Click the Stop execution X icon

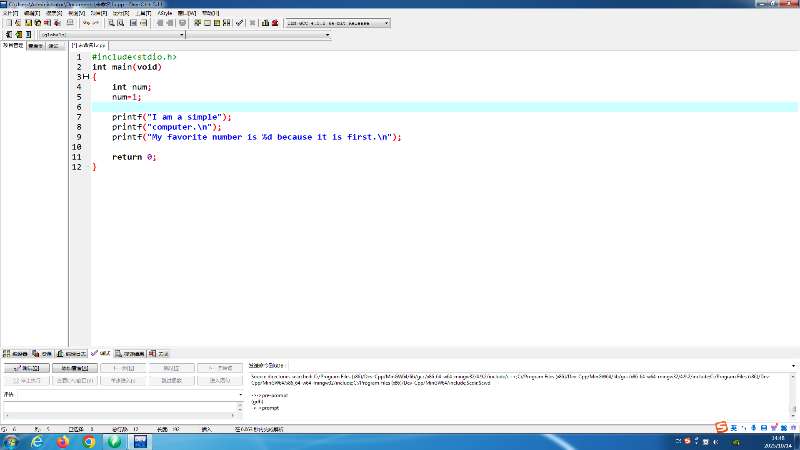[x=252, y=23]
